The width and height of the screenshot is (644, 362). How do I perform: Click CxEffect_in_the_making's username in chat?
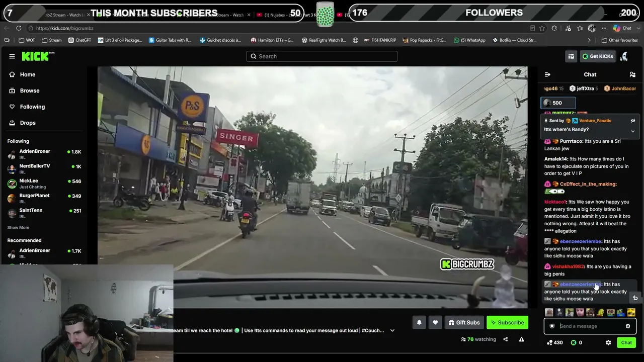[588, 184]
